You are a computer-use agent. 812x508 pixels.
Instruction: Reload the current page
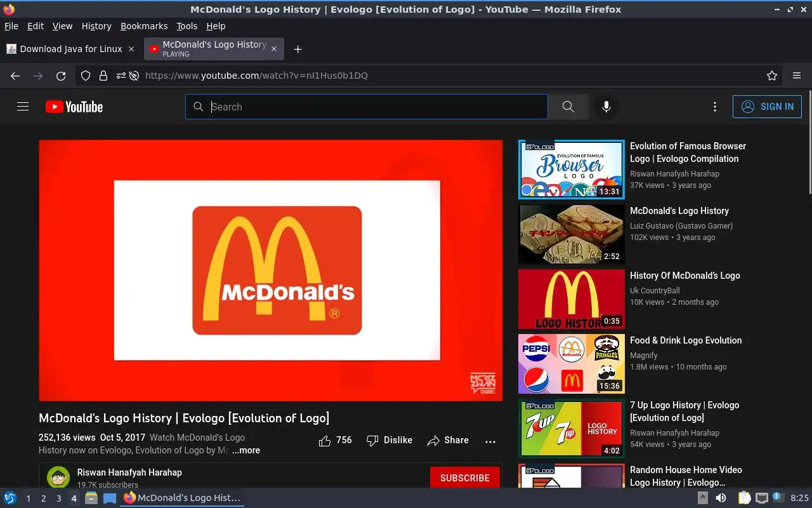[61, 76]
